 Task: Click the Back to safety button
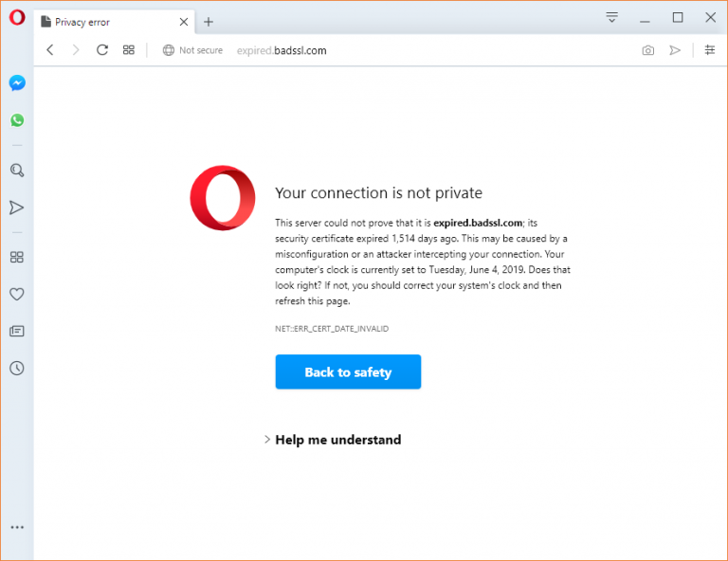click(x=348, y=371)
